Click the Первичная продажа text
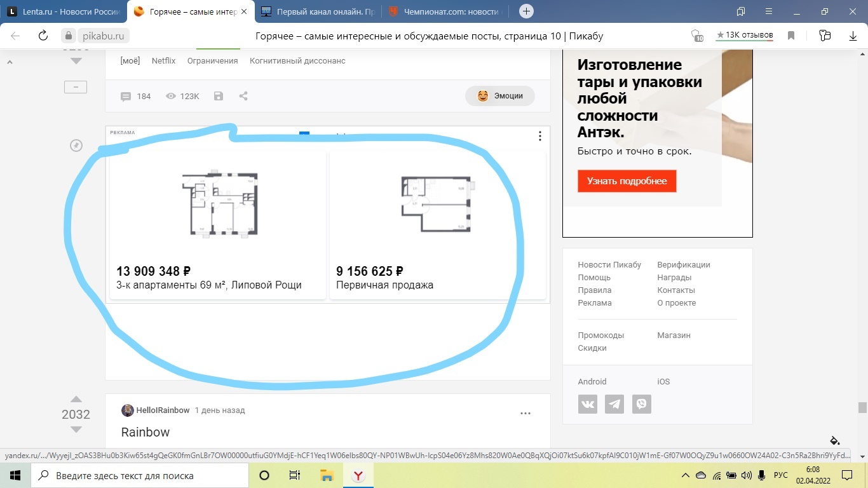 point(385,285)
